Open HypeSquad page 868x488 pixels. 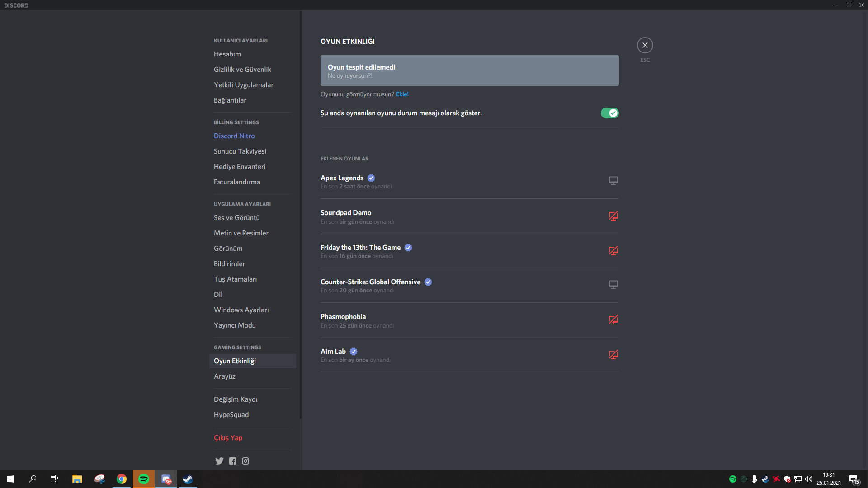pos(253,415)
